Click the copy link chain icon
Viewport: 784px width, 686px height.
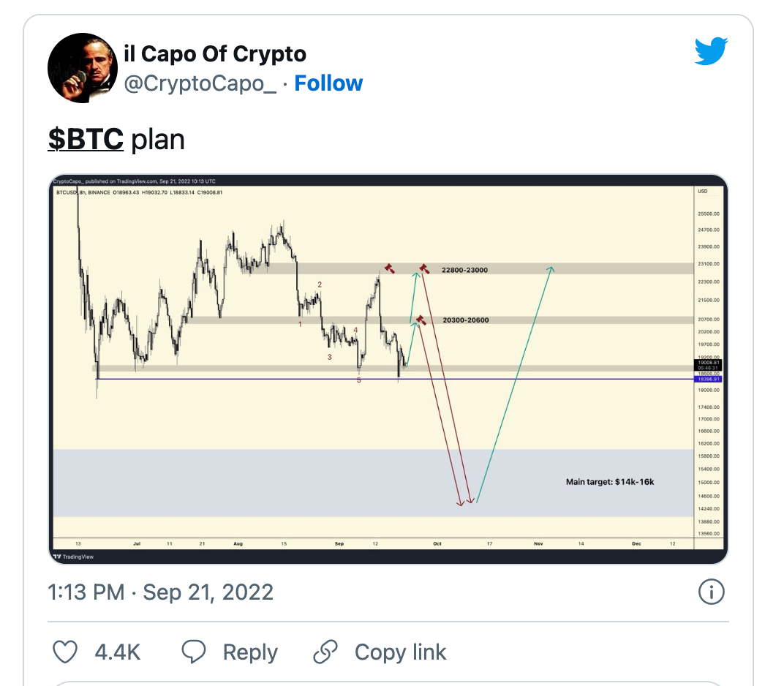click(325, 652)
